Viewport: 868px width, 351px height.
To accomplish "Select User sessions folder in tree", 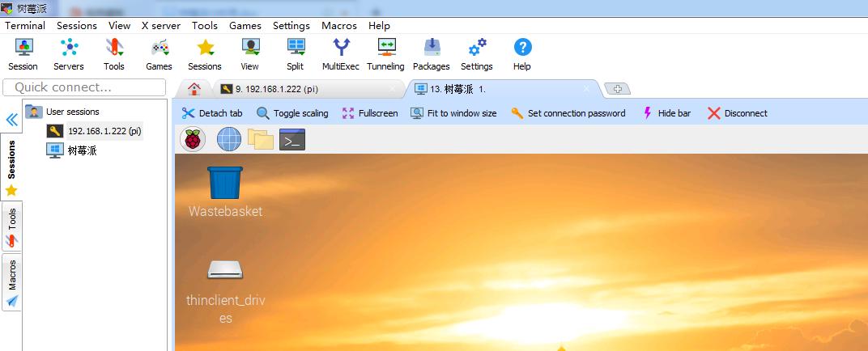I will 62,112.
